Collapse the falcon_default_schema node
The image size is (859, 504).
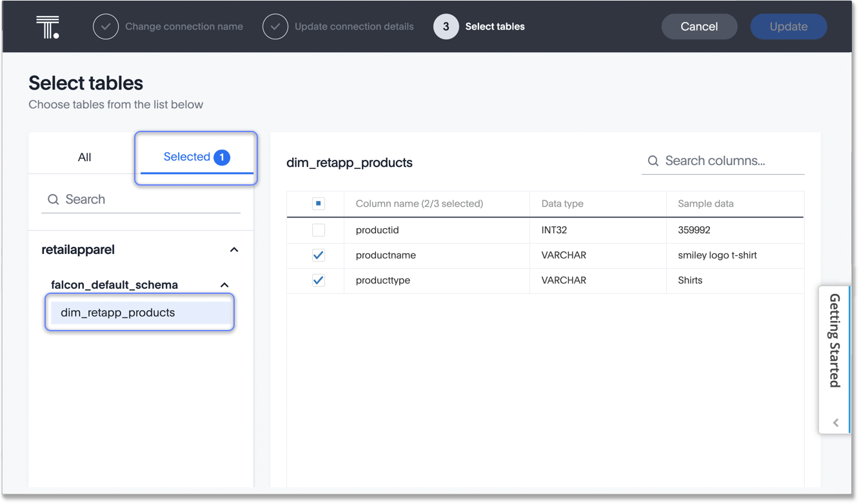point(224,285)
